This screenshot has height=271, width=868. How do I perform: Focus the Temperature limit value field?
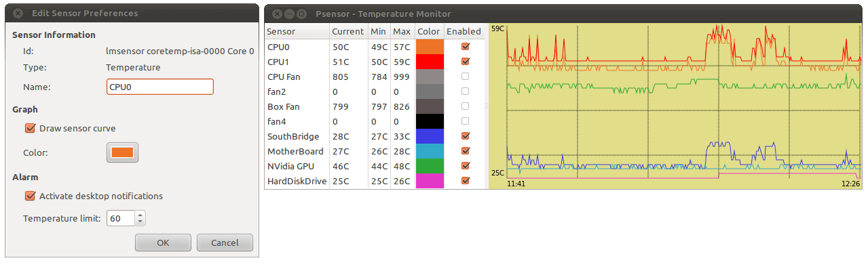120,218
